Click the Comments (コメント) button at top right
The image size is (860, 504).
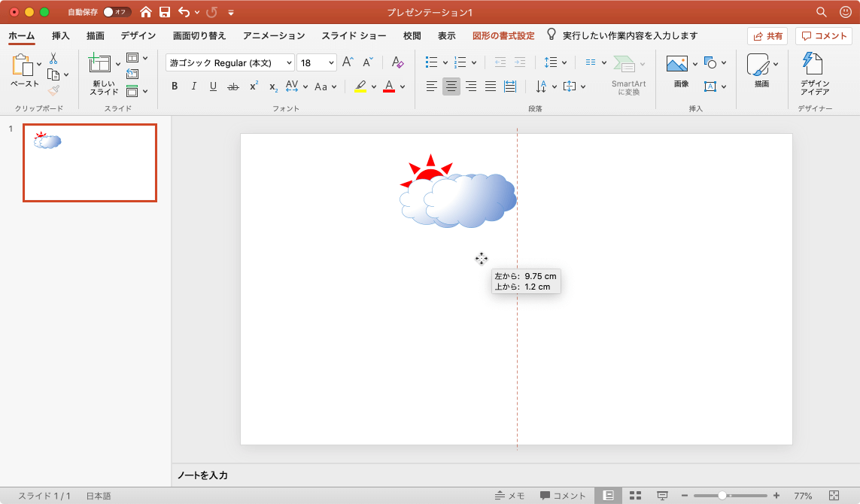pyautogui.click(x=824, y=36)
